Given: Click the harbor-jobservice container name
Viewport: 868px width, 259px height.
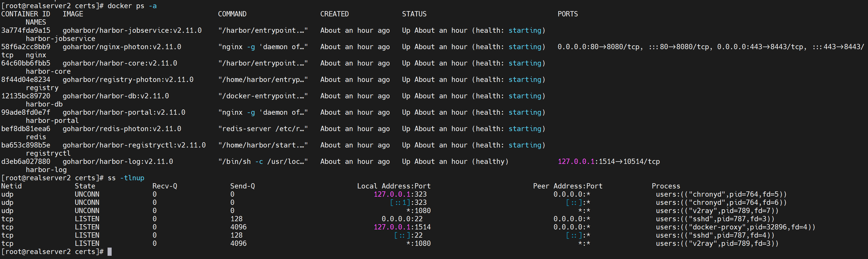Looking at the screenshot, I should pyautogui.click(x=60, y=39).
